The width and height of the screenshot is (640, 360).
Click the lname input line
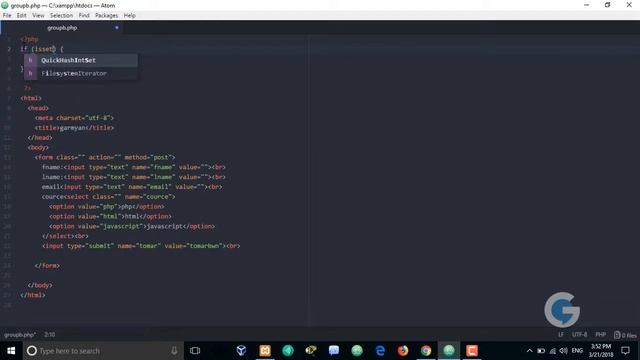point(133,177)
